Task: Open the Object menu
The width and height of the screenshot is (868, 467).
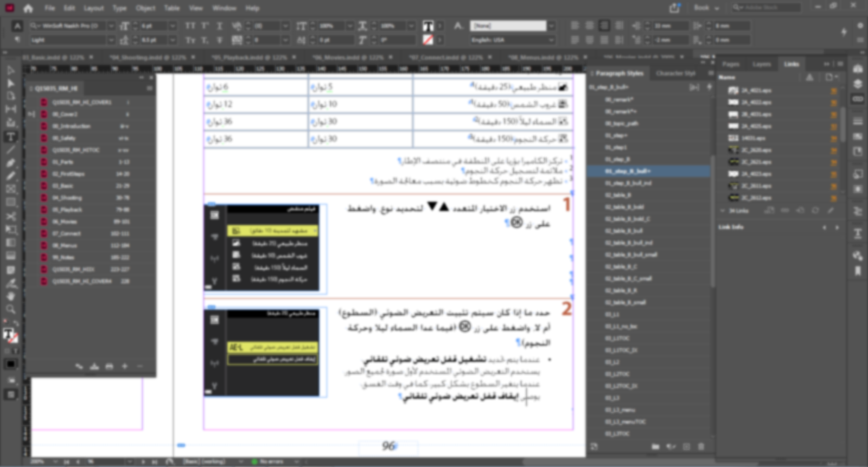Action: (145, 8)
